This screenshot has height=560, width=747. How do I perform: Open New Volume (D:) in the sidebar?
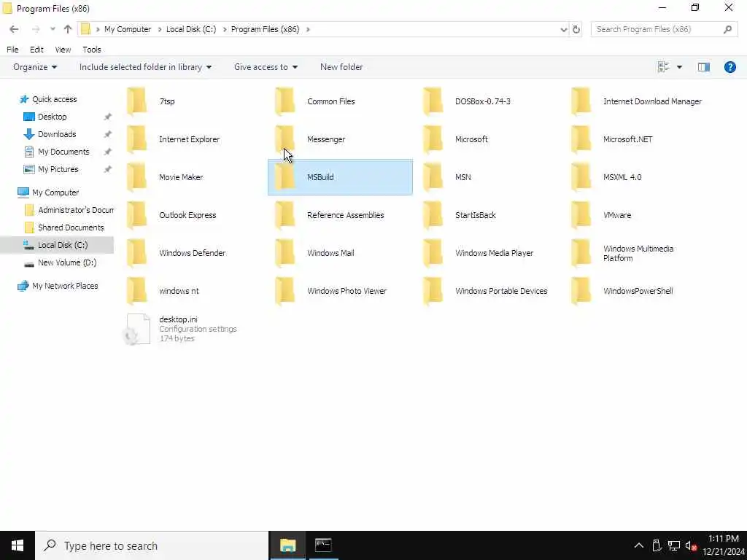coord(66,262)
